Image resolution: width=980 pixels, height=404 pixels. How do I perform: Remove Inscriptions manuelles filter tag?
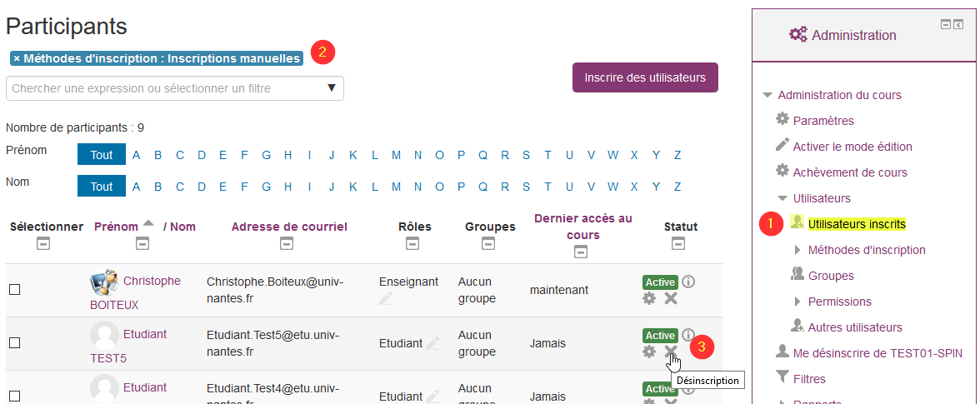(x=17, y=59)
